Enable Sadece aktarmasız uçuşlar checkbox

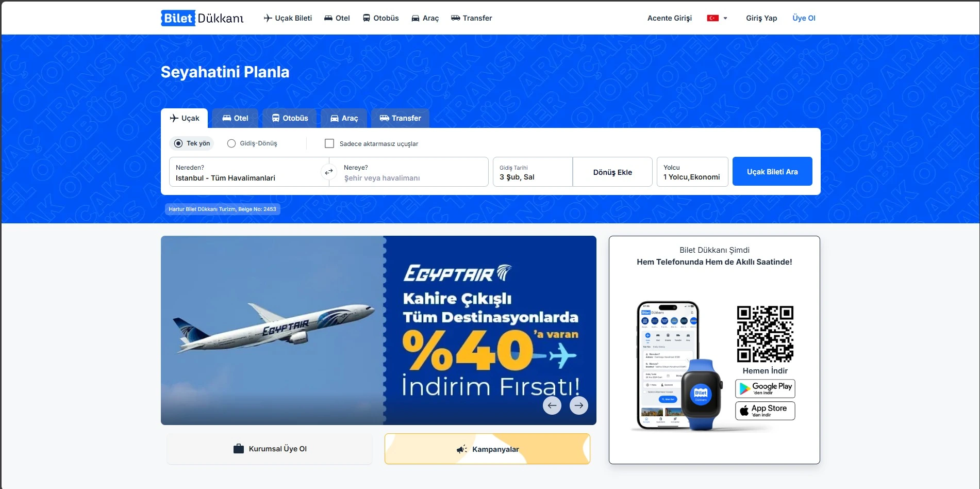coord(329,143)
